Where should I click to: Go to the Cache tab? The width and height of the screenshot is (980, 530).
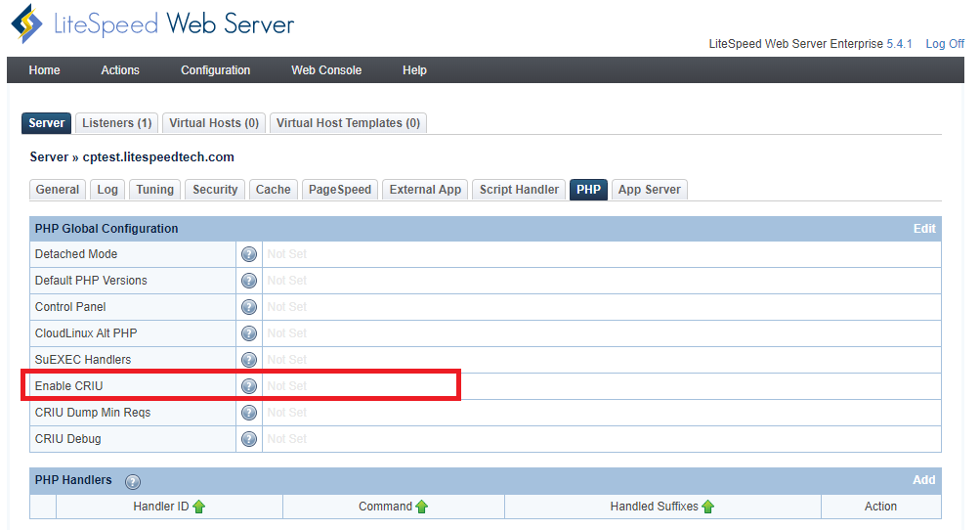[274, 190]
